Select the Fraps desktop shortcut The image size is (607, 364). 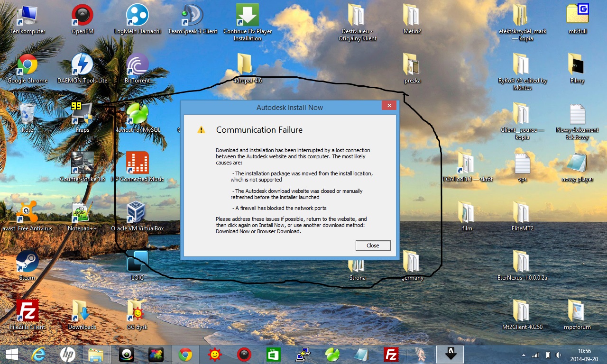[82, 118]
